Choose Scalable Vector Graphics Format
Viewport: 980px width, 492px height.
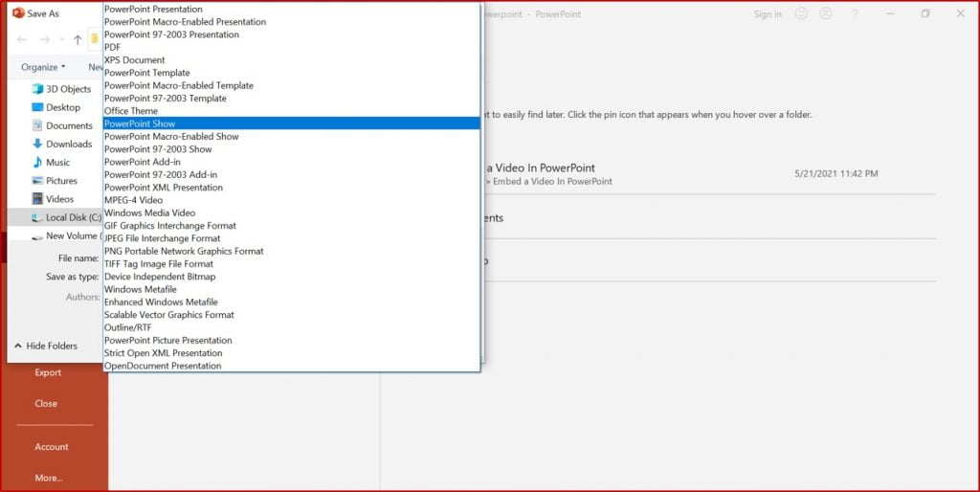point(291,315)
